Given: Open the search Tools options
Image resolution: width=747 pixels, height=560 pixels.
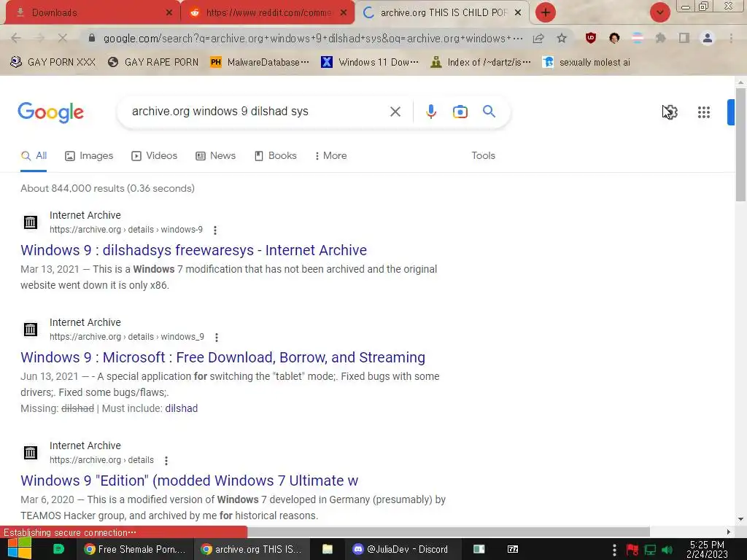Looking at the screenshot, I should (483, 156).
